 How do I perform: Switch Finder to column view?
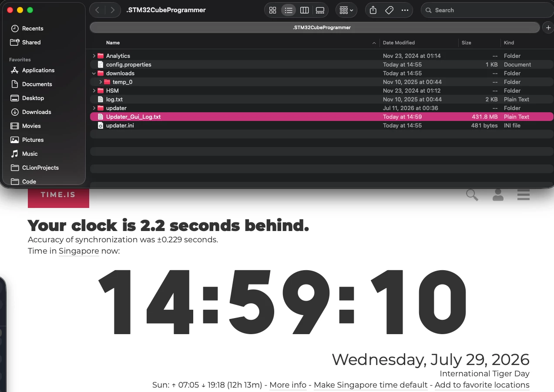(x=305, y=10)
